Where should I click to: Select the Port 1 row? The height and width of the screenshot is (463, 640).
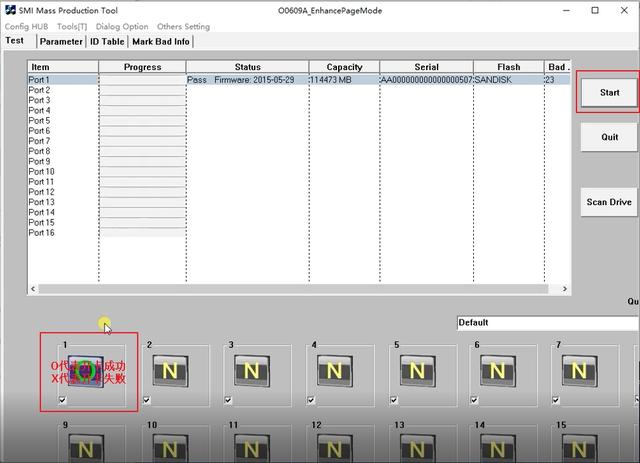tap(299, 80)
